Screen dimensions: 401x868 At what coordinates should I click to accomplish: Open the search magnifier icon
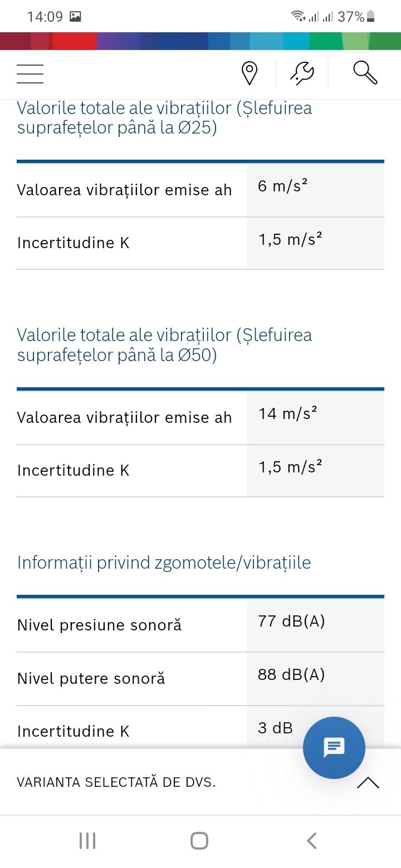click(365, 73)
